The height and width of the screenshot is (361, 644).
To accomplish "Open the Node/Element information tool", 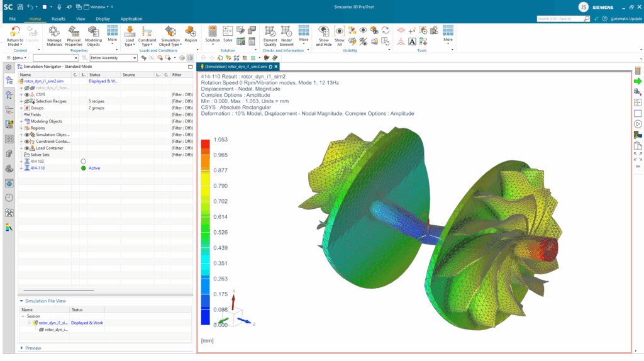I will tap(286, 31).
